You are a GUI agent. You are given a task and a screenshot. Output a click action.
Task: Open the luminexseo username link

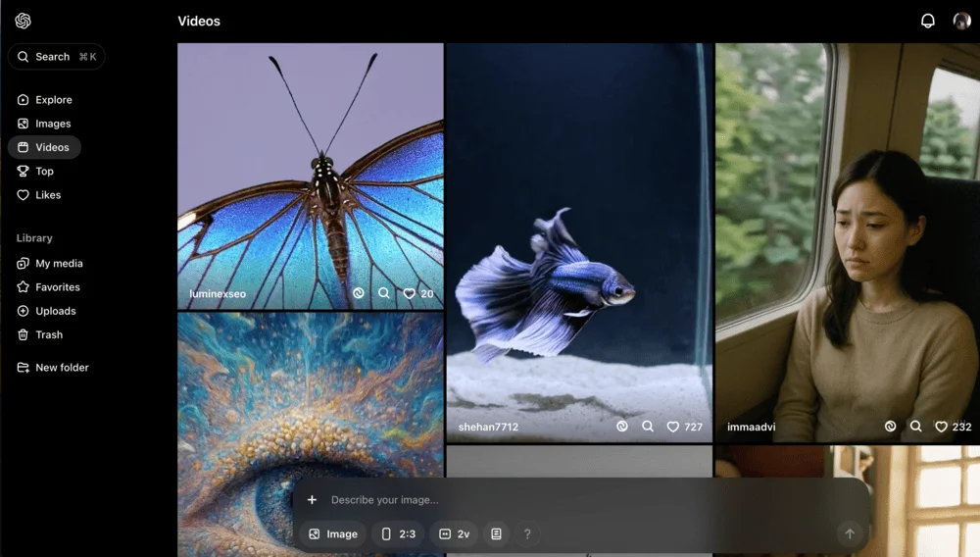pyautogui.click(x=218, y=293)
